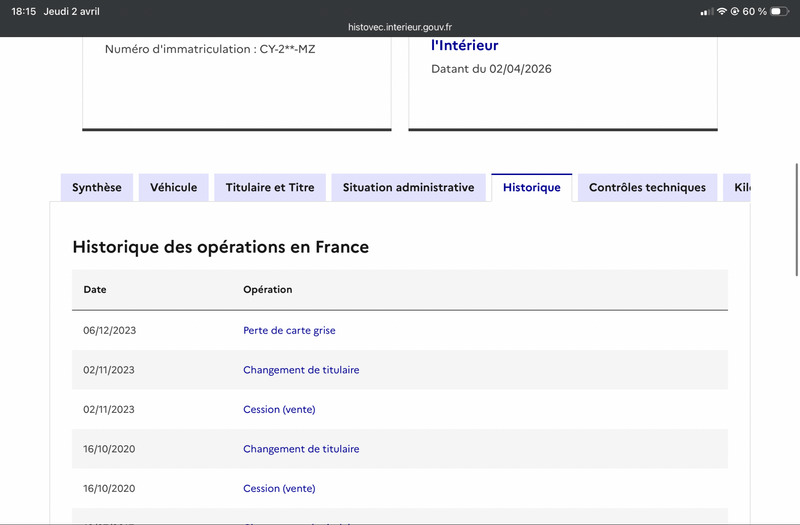Open Changement de titulaire dated 16/10/2020
Screen dimensions: 800x525
tap(301, 449)
